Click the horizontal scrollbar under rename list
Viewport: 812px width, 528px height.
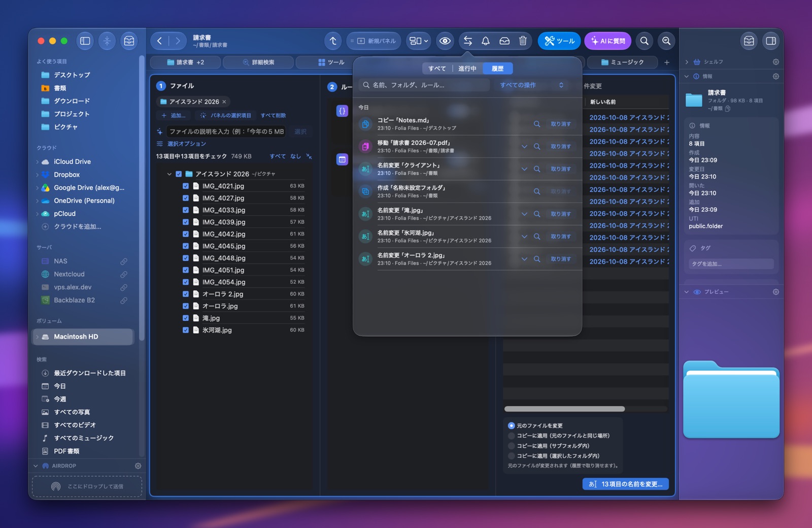pyautogui.click(x=564, y=409)
